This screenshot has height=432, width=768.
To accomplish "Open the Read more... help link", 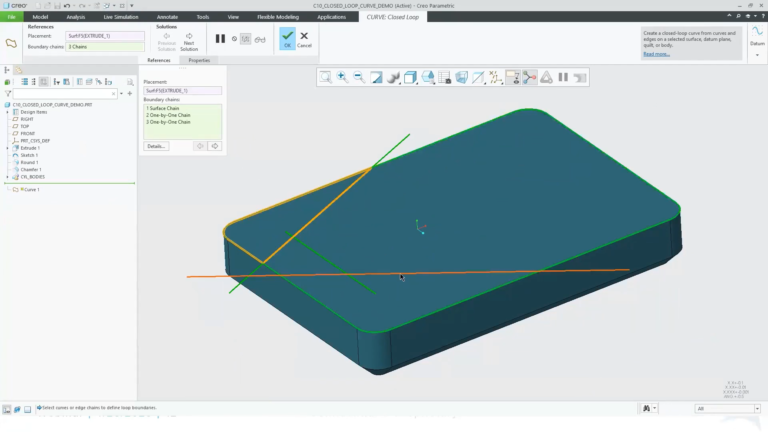I will click(656, 54).
